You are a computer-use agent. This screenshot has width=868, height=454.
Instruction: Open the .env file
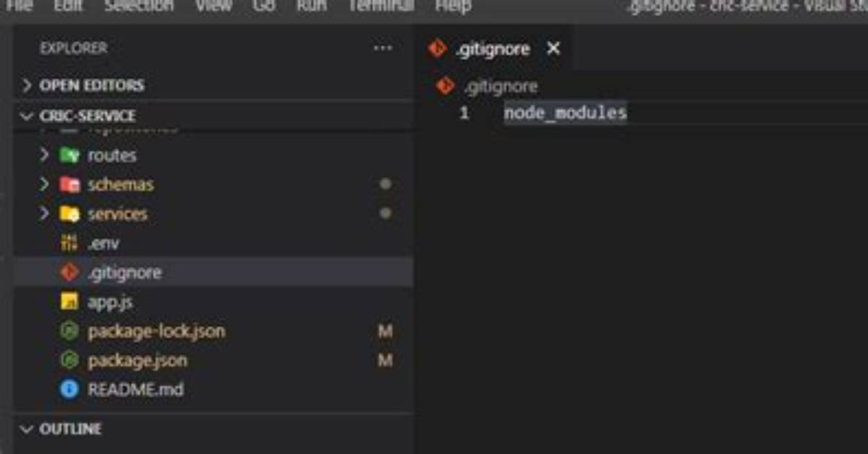(213, 244)
